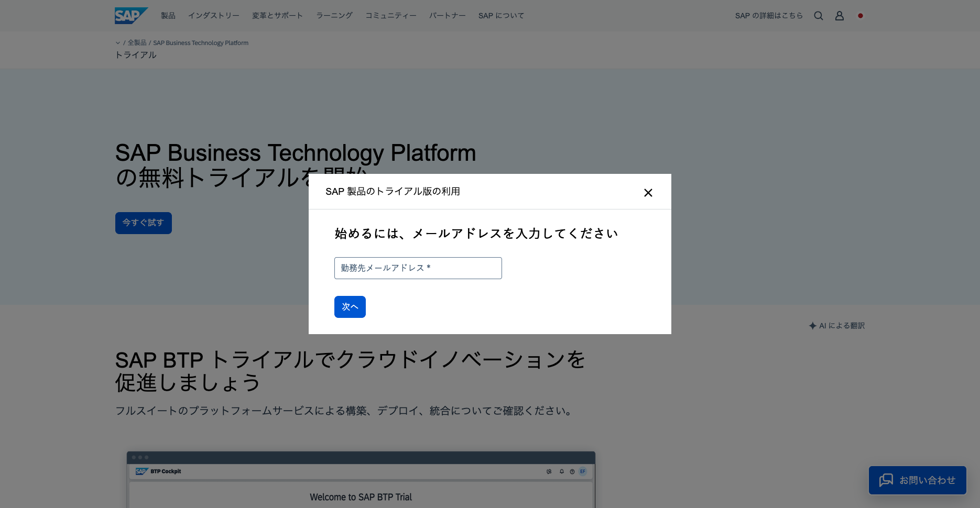Click the 次へ button in the dialog
This screenshot has width=980, height=508.
[350, 307]
